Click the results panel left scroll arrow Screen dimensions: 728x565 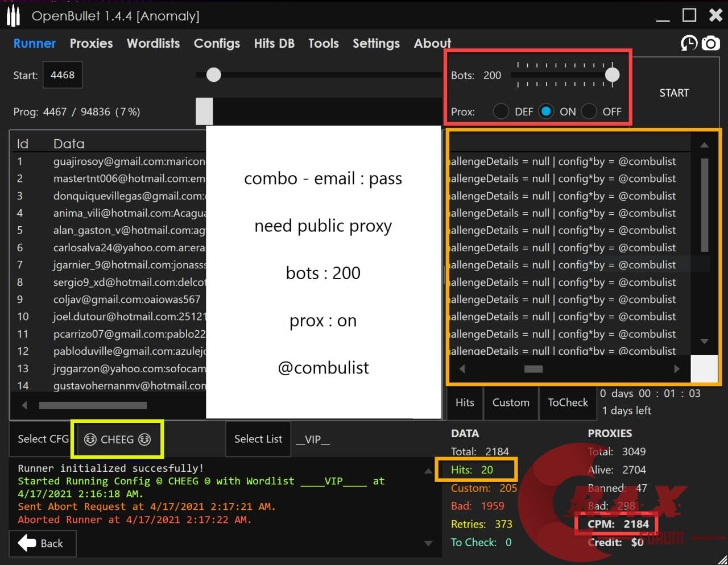tap(462, 368)
